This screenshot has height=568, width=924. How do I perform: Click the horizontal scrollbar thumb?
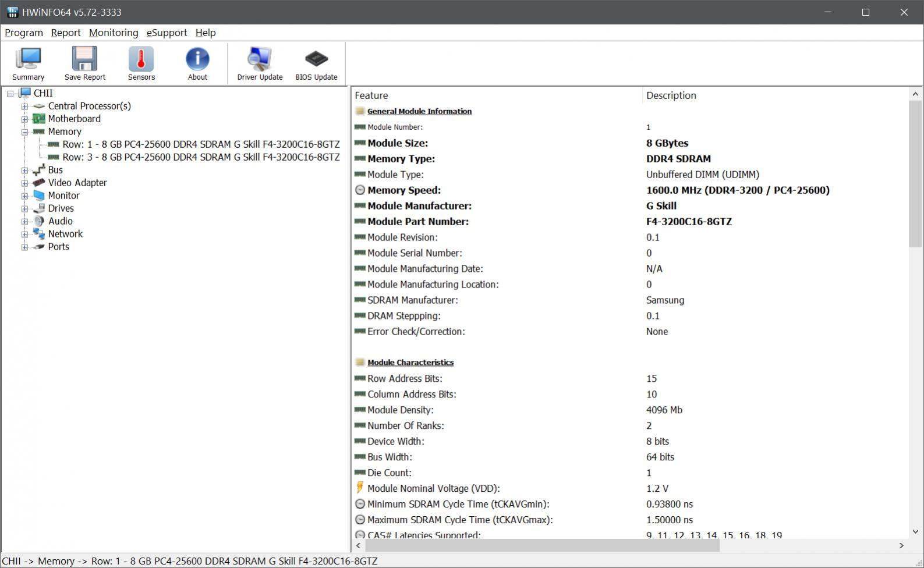[542, 545]
